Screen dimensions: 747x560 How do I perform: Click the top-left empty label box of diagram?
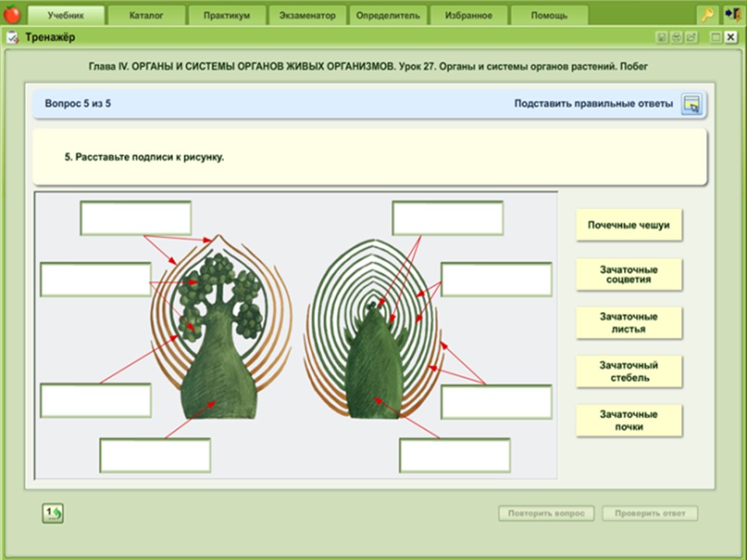(x=135, y=218)
